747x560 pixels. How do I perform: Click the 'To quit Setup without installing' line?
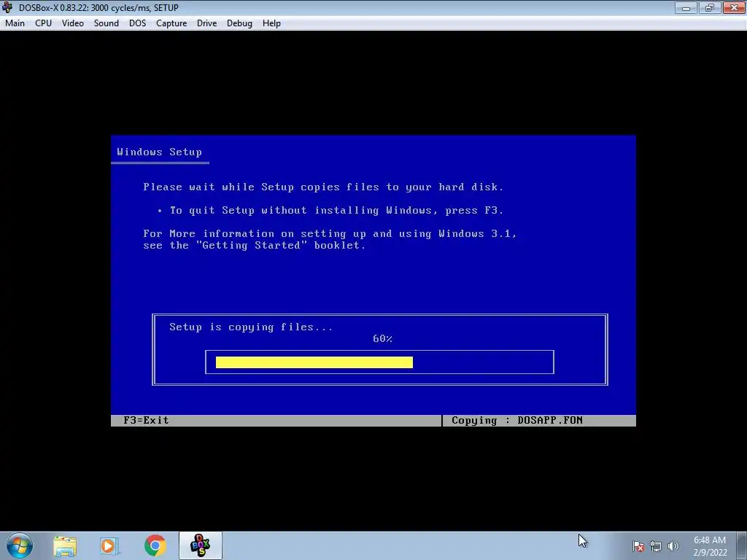coord(336,210)
